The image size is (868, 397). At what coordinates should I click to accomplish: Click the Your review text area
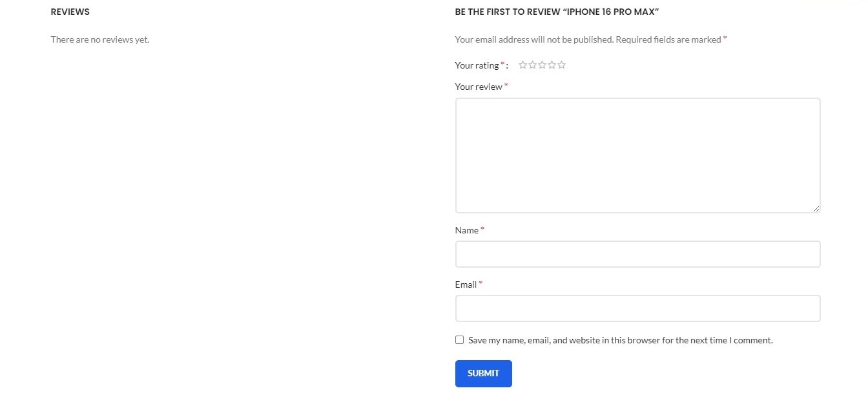click(x=637, y=155)
